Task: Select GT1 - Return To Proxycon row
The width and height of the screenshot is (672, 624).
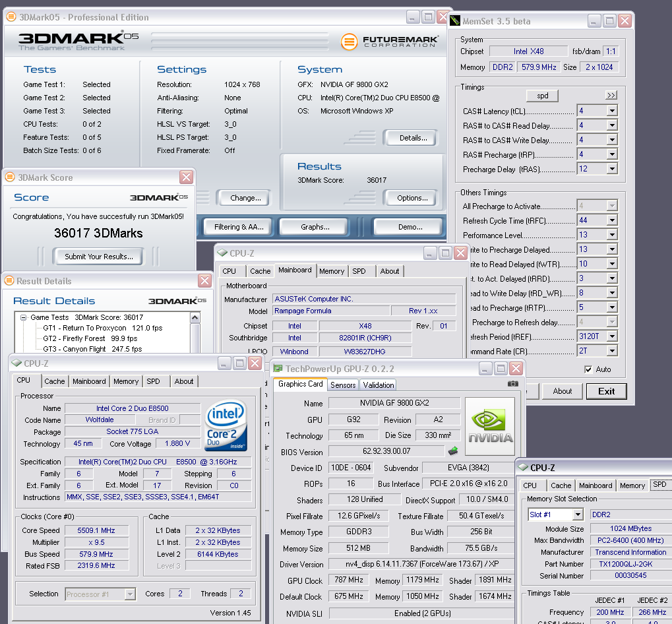Action: (102, 328)
